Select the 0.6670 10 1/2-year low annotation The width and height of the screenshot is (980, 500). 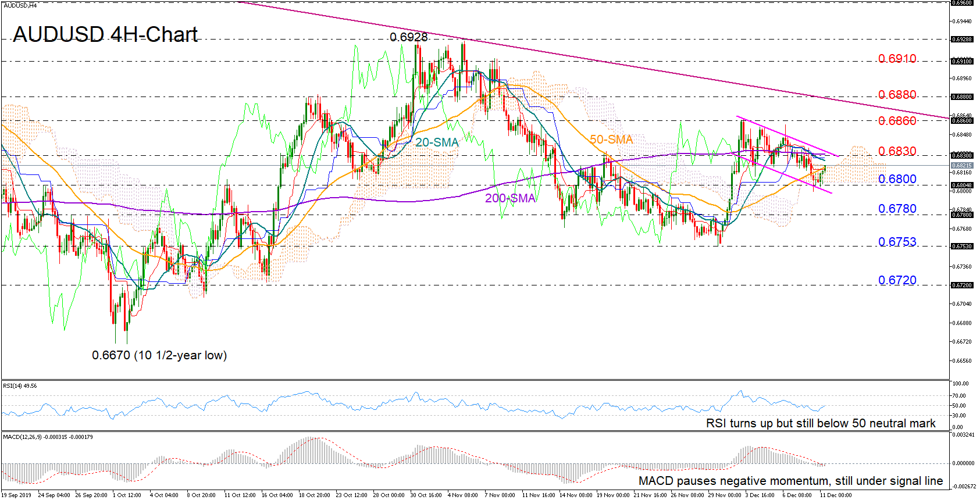tap(159, 355)
